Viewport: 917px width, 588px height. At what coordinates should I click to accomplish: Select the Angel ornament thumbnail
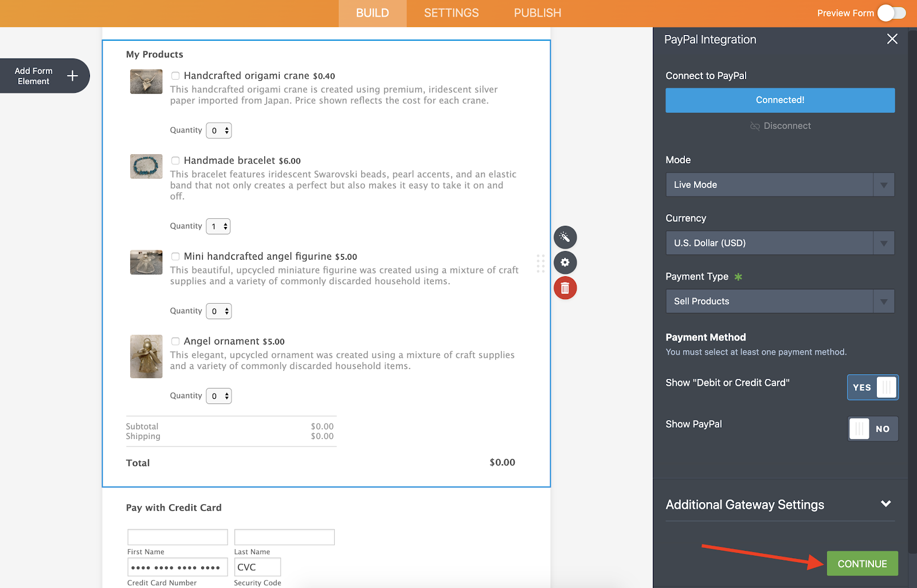(x=146, y=356)
